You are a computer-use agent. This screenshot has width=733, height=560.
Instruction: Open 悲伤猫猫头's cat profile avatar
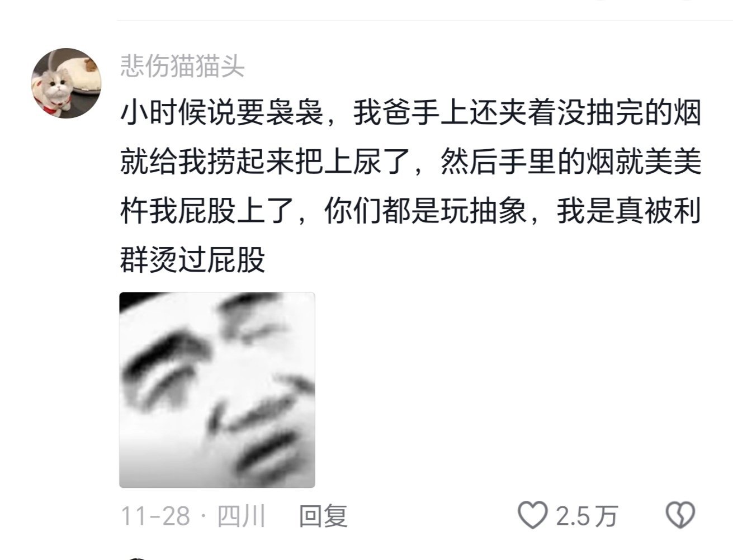65,83
